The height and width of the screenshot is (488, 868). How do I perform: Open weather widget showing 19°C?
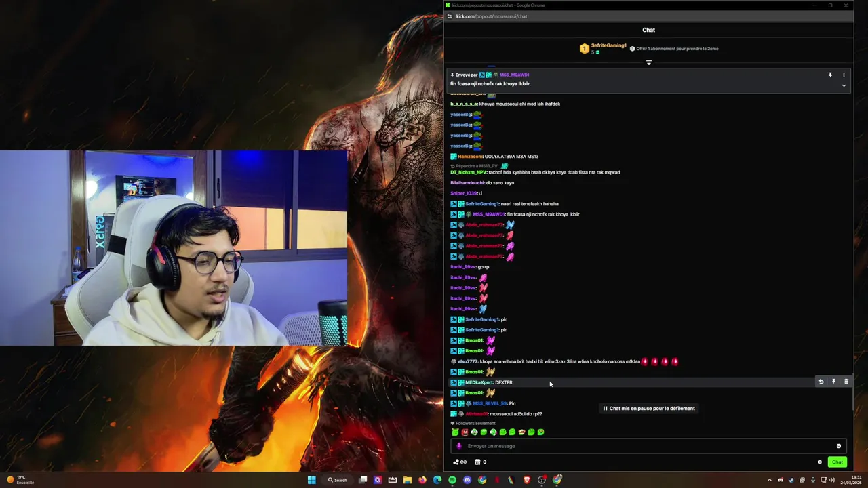[20, 480]
